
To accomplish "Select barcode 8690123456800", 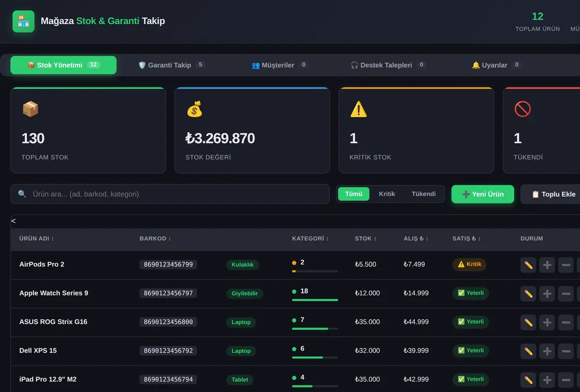I will tap(168, 322).
